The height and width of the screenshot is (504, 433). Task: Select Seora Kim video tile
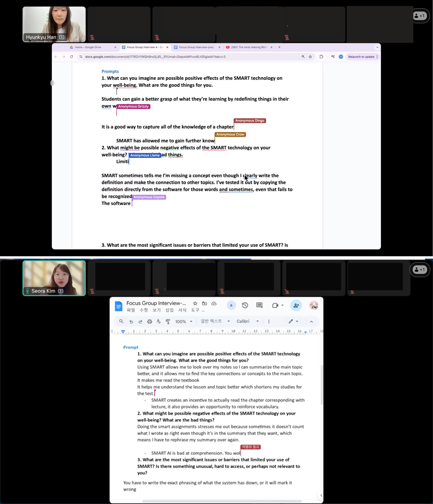coord(54,278)
